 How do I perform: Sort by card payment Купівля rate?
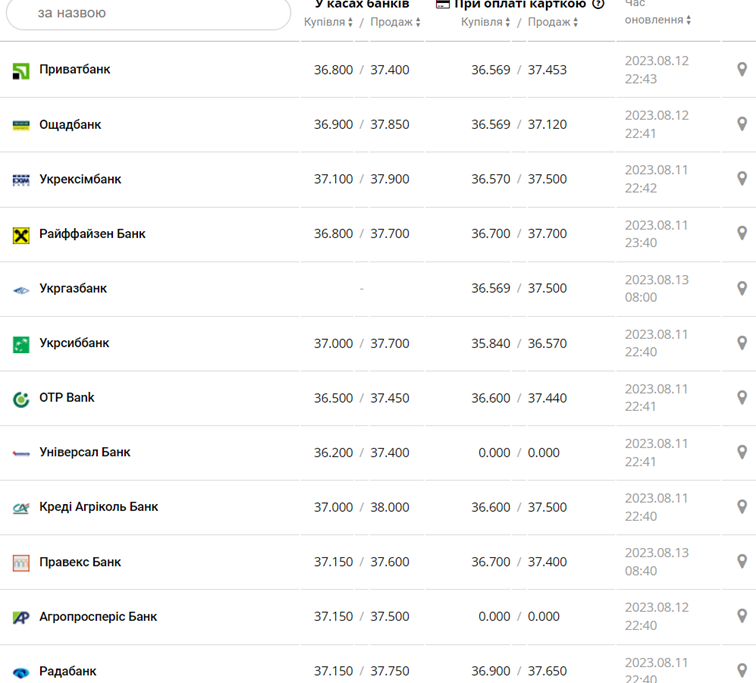pos(486,22)
